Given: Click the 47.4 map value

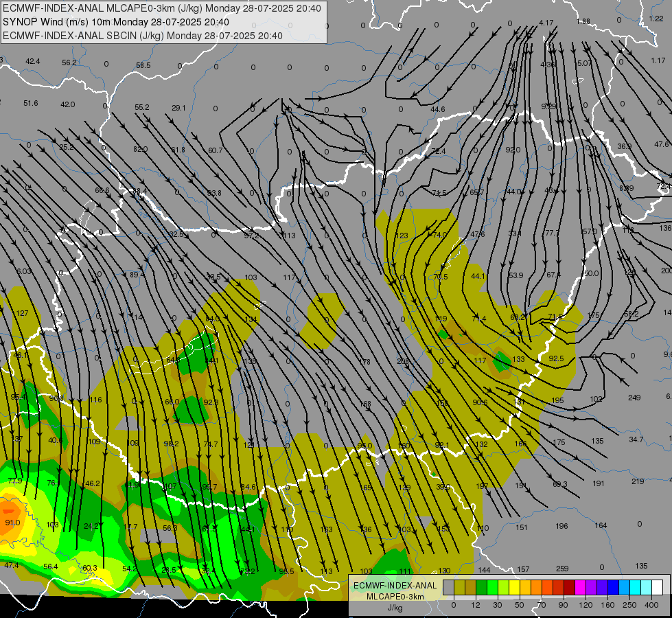Looking at the screenshot, I should 12,565.
